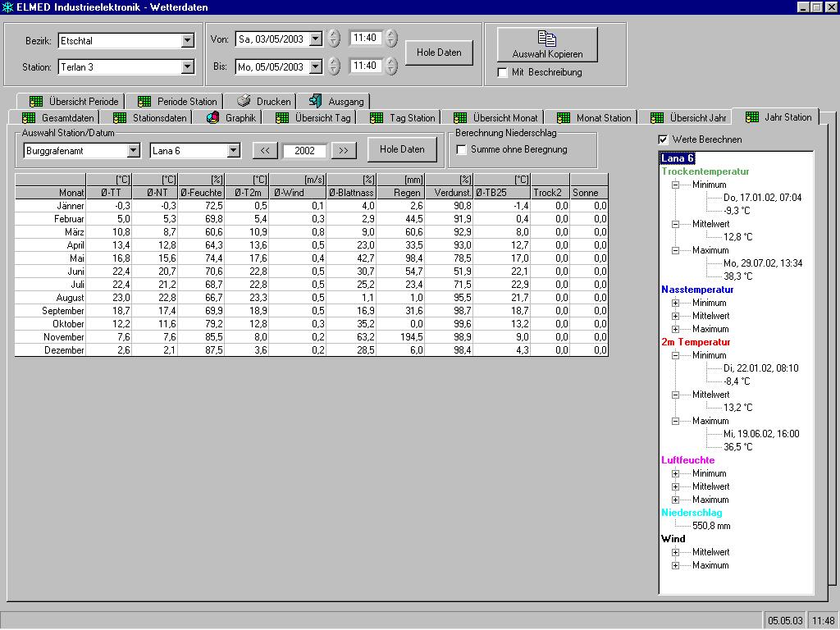
Task: Toggle Summe ohne Beregnung checkbox
Action: (462, 149)
